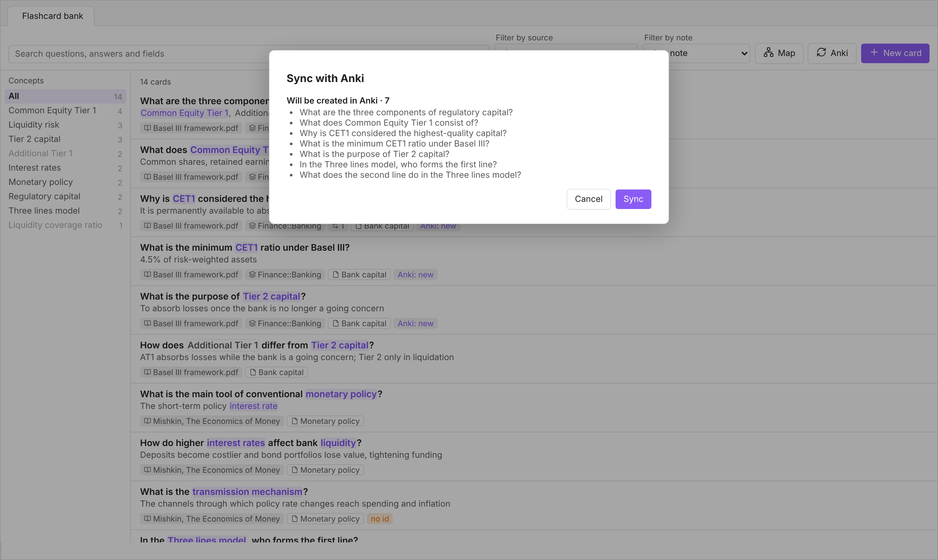This screenshot has height=560, width=938.
Task: Click the liquidity link in question
Action: 338,443
